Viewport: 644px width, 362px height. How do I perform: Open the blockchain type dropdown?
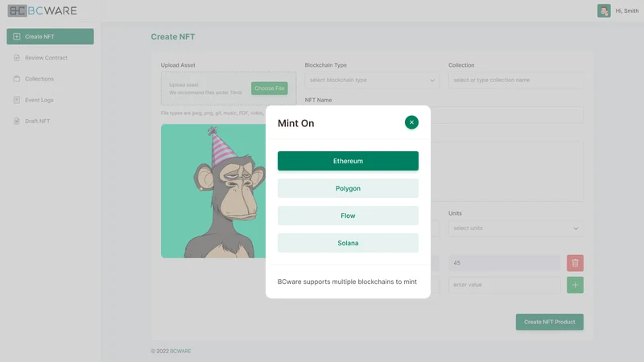tap(372, 80)
